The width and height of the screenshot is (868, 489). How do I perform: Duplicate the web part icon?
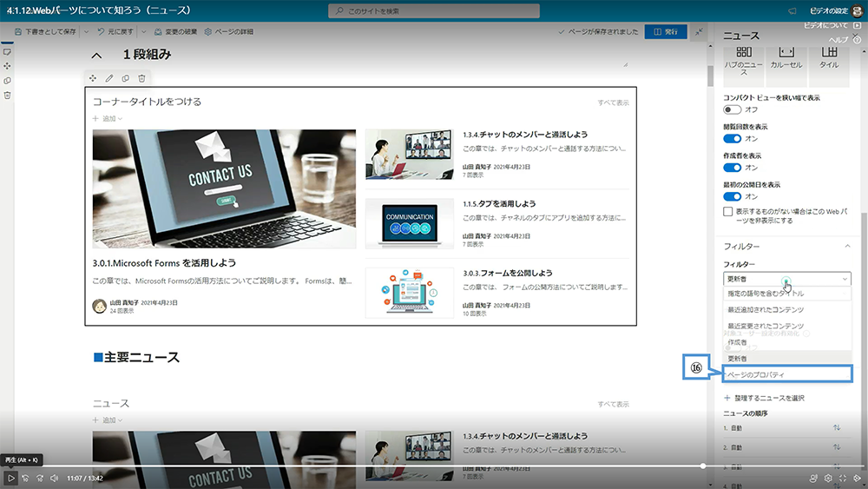pos(126,78)
